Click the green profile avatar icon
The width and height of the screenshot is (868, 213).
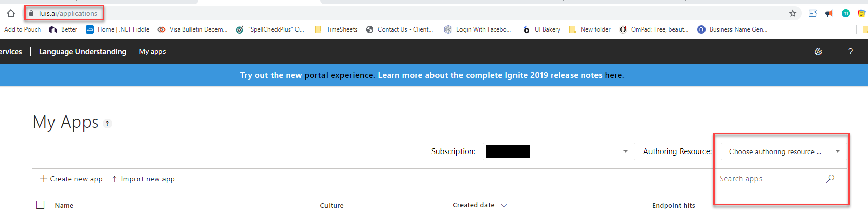(x=846, y=13)
